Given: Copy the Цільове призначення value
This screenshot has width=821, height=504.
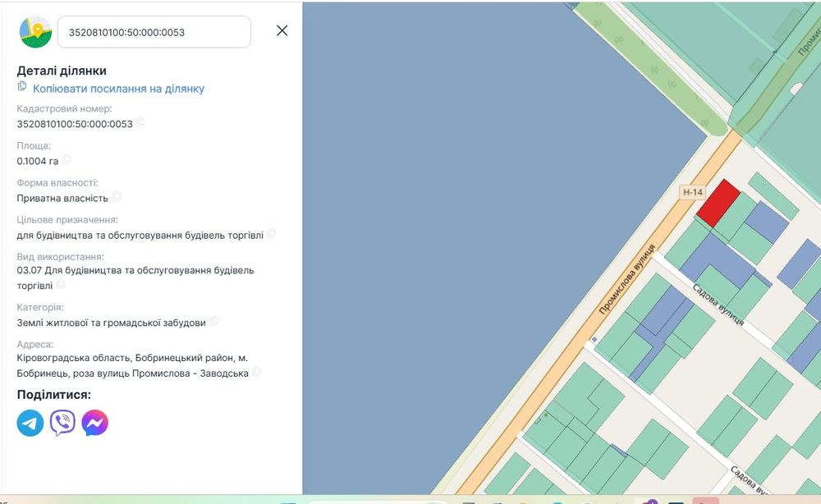Looking at the screenshot, I should click(x=272, y=234).
